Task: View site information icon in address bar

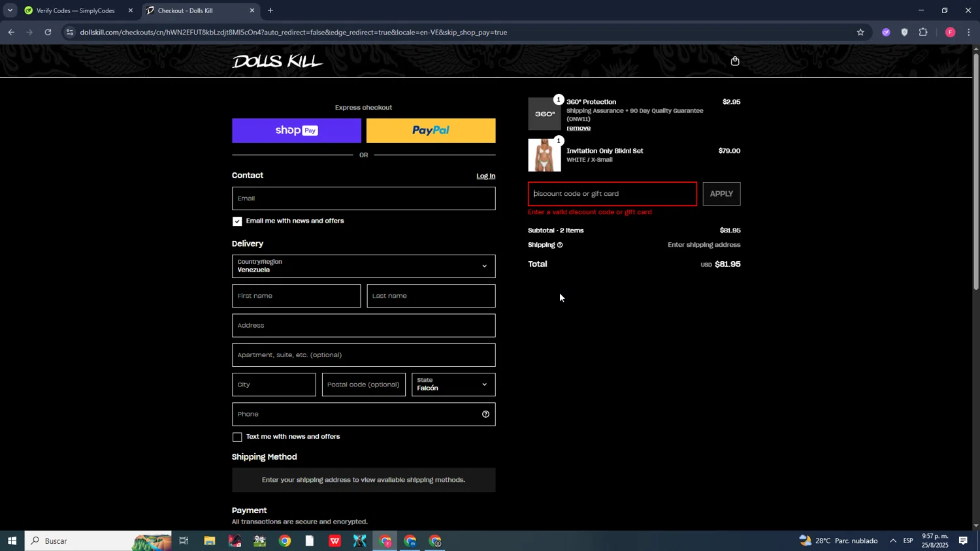Action: click(70, 32)
